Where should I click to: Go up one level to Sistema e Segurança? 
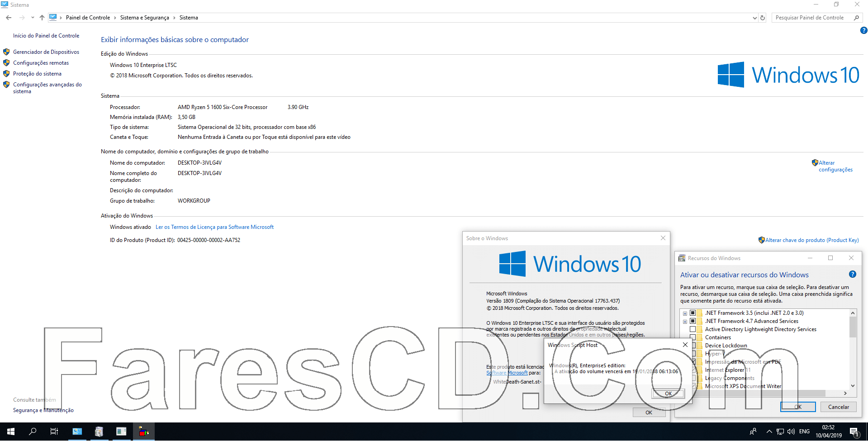point(42,18)
